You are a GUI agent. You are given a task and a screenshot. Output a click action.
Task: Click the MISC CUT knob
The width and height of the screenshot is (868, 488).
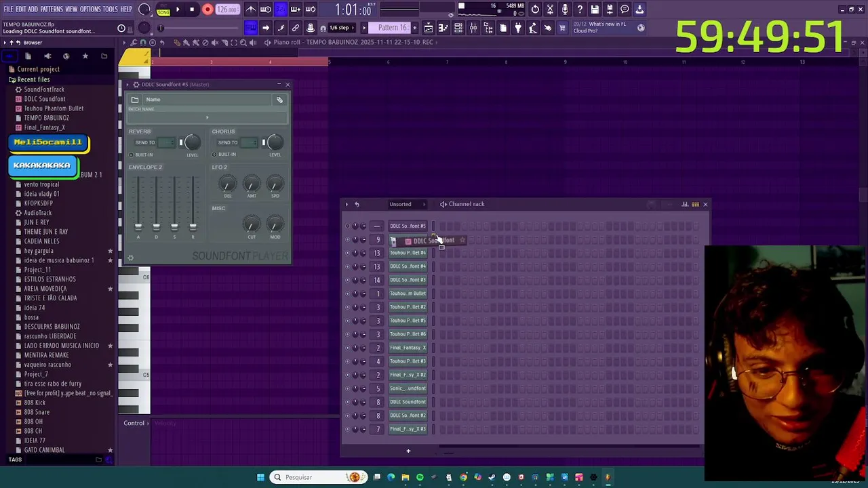252,224
